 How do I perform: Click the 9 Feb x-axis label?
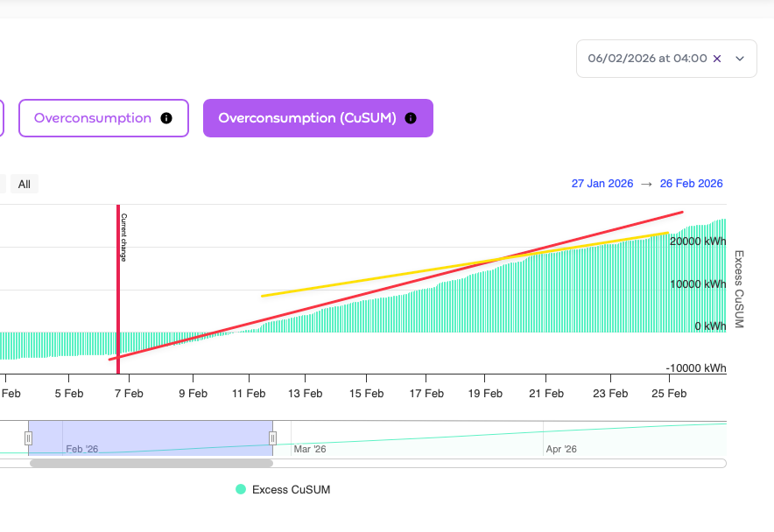[x=193, y=394]
